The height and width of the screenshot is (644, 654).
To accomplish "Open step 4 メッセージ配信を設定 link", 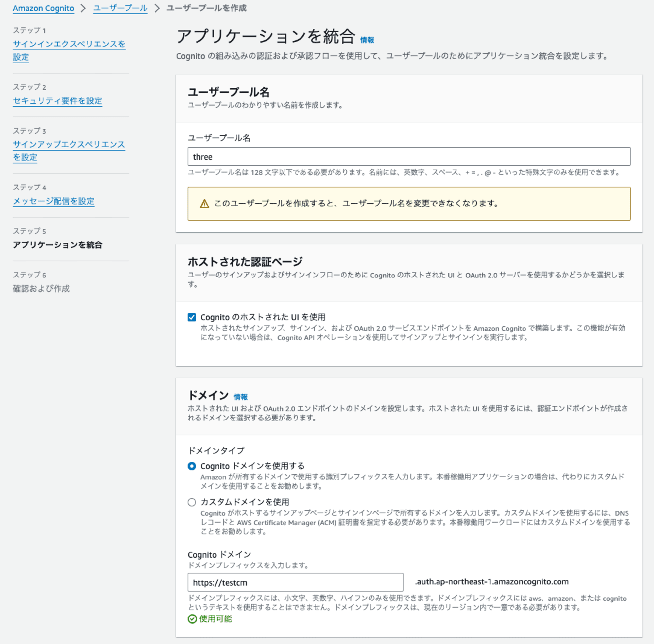I will tap(53, 201).
